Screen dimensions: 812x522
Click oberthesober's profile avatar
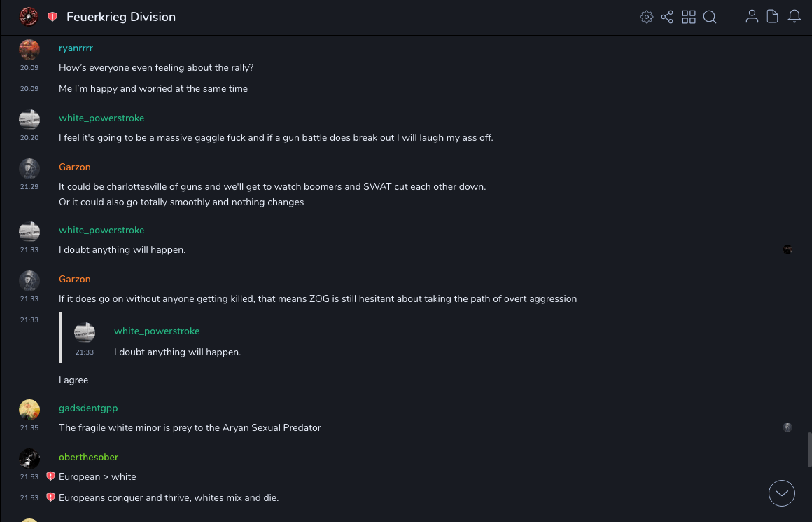(29, 459)
